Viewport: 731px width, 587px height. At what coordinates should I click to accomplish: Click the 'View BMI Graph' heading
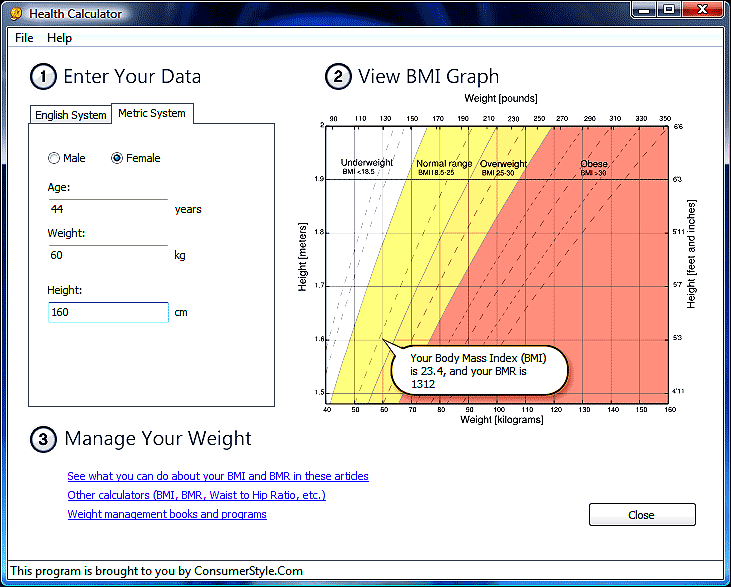pyautogui.click(x=428, y=76)
